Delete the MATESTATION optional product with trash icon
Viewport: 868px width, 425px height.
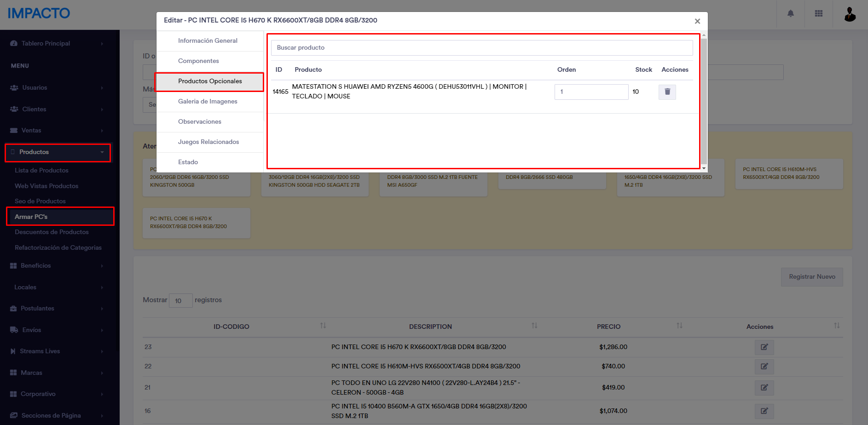667,92
